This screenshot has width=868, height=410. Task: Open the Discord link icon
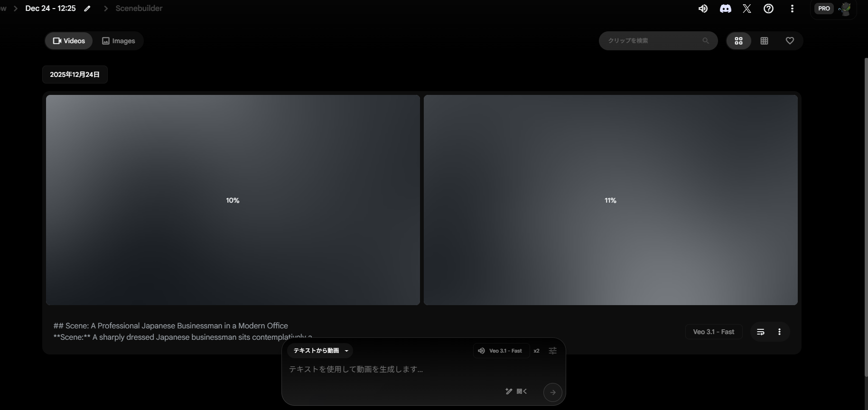click(x=725, y=9)
